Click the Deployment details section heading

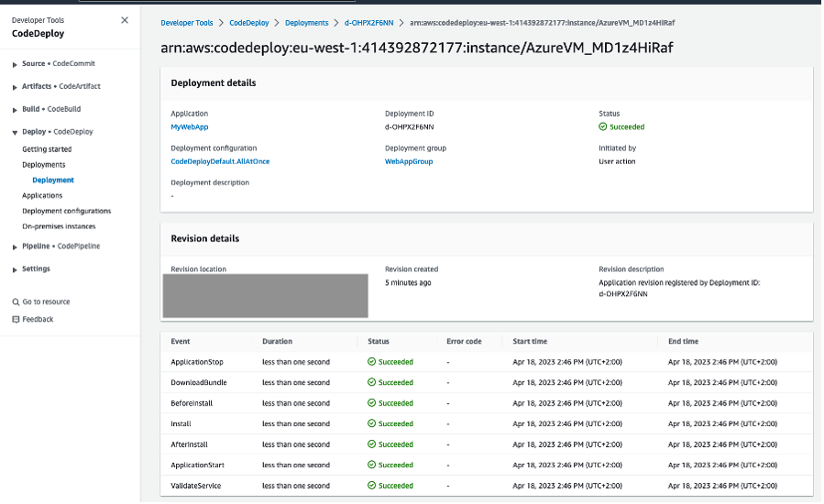tap(214, 83)
